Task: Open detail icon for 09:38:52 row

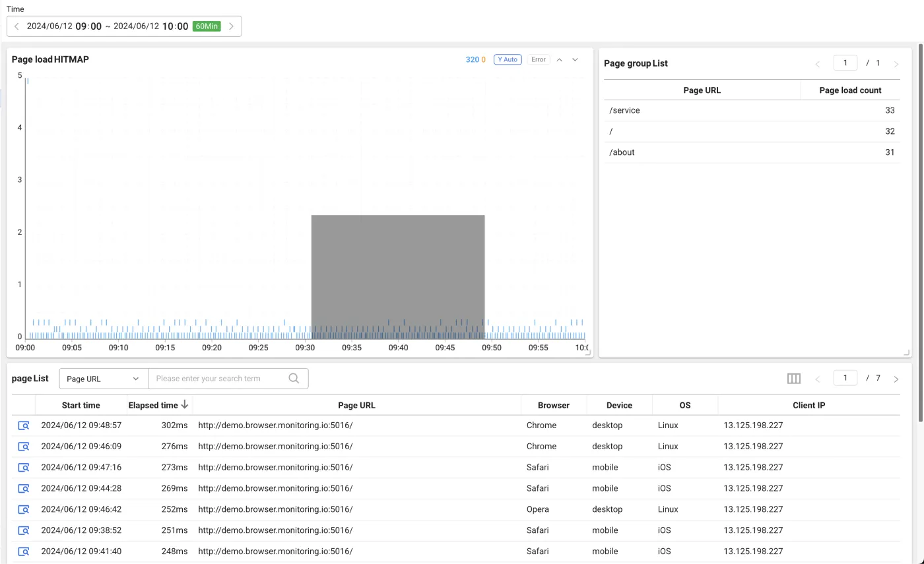Action: [24, 530]
